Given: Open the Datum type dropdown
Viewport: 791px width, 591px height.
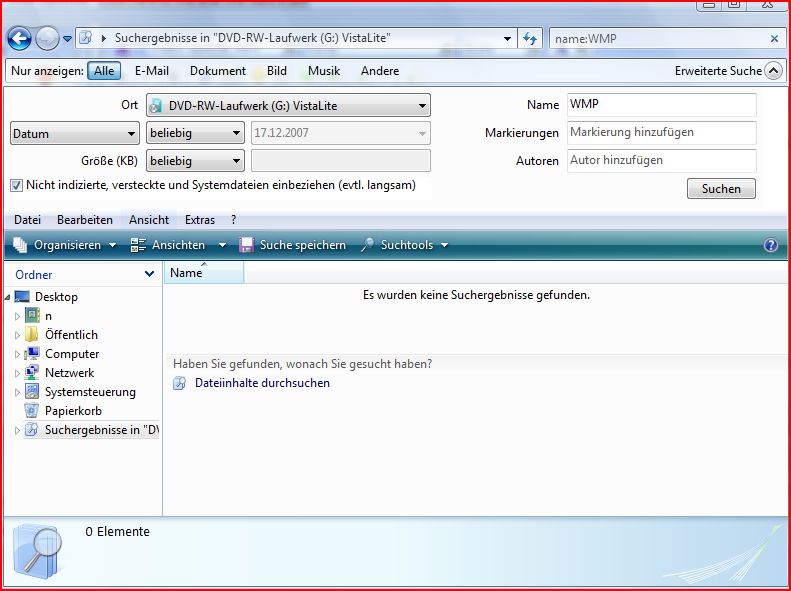Looking at the screenshot, I should [x=75, y=134].
